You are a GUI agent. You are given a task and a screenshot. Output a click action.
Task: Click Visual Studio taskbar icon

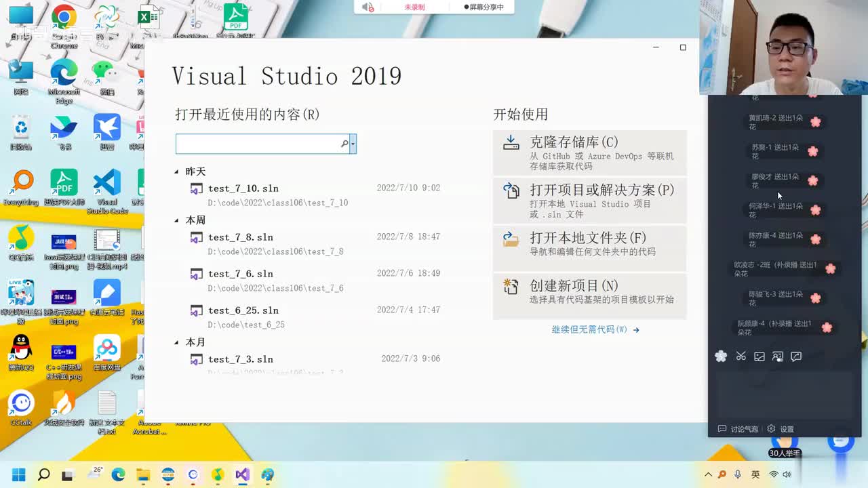243,474
